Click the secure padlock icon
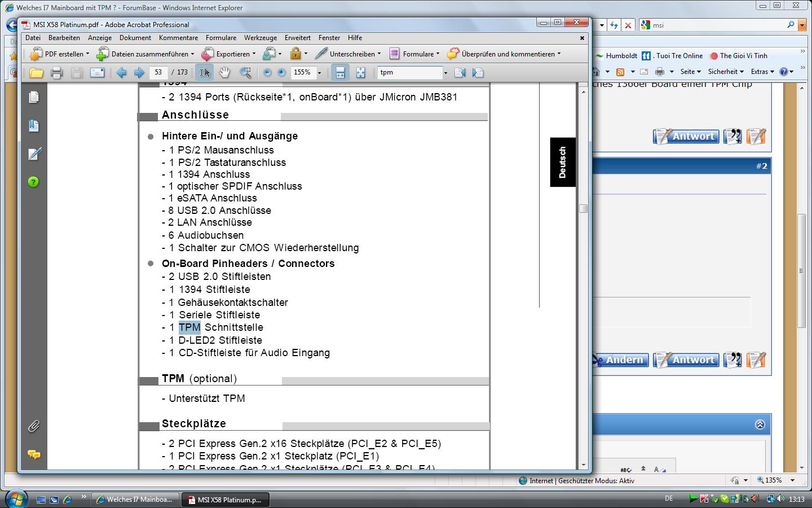This screenshot has width=812, height=508. coord(295,54)
